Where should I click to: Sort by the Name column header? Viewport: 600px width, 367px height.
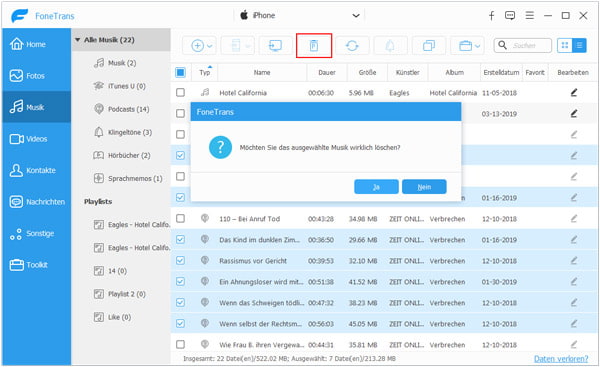click(x=262, y=72)
